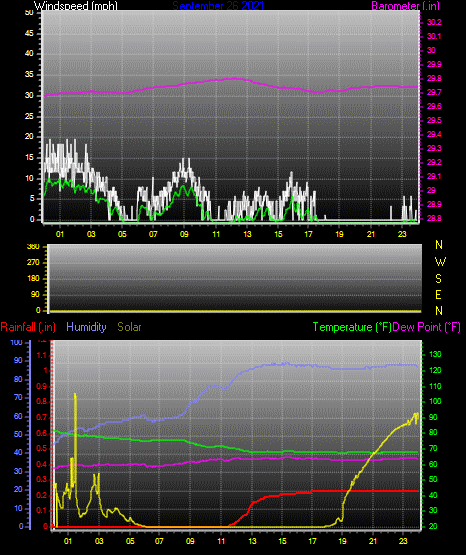This screenshot has width=466, height=555.
Task: Click hour 09 under the windspeed chart
Action: [184, 234]
